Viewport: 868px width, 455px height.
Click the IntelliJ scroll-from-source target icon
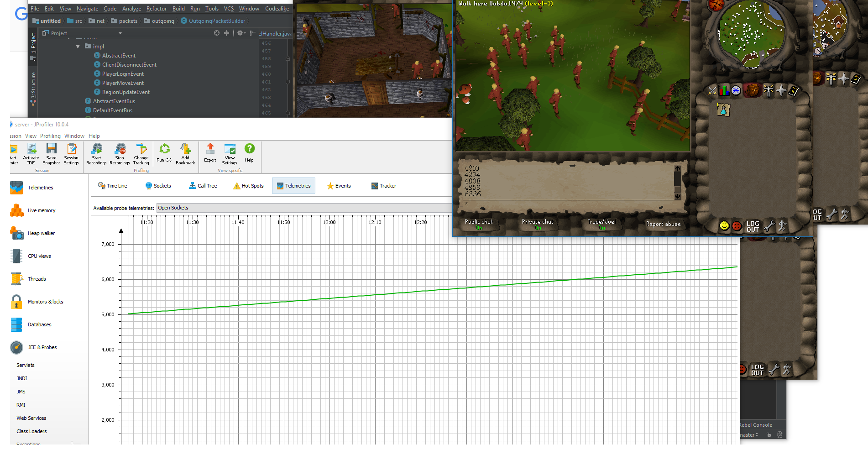pos(217,33)
